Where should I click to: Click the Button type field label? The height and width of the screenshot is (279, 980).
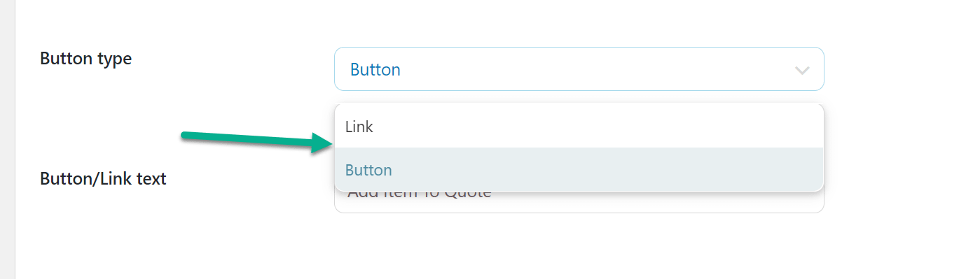pyautogui.click(x=85, y=59)
